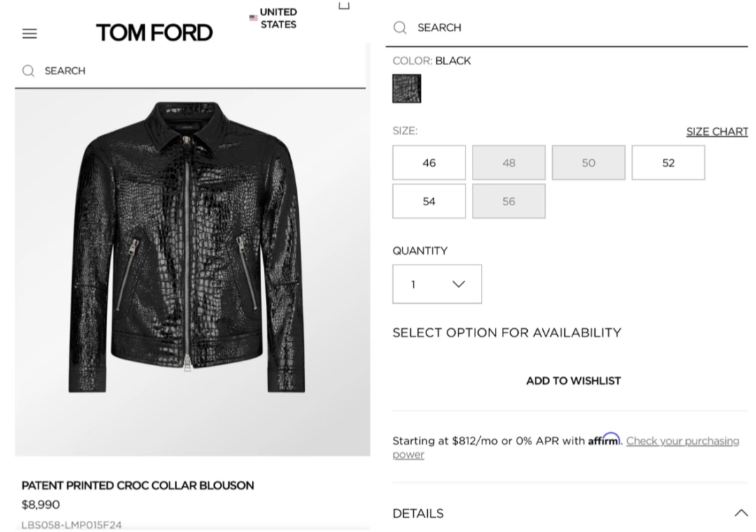Click the left search magnifier icon
756x532 pixels.
[x=29, y=71]
